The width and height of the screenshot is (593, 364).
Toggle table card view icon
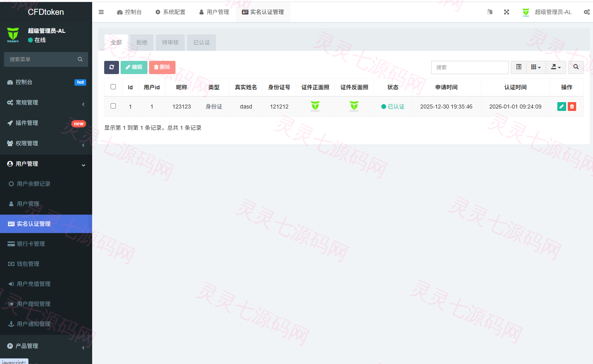[x=518, y=67]
